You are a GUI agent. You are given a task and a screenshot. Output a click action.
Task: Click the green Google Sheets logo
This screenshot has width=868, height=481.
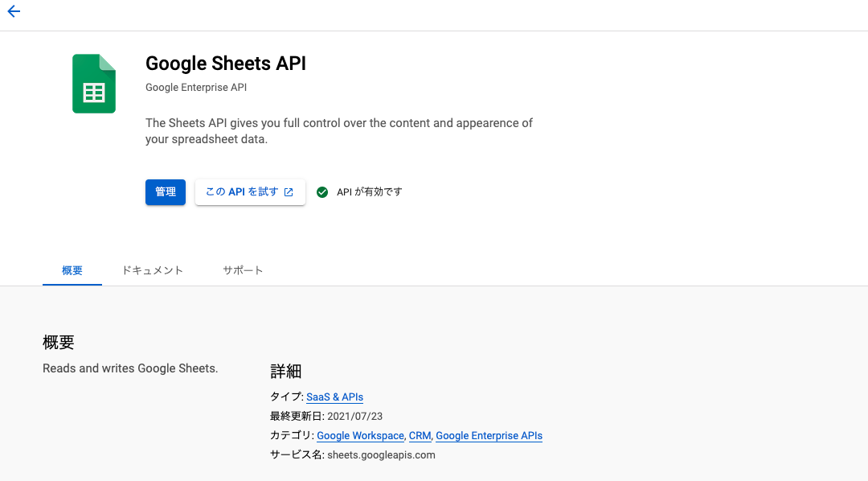coord(94,84)
